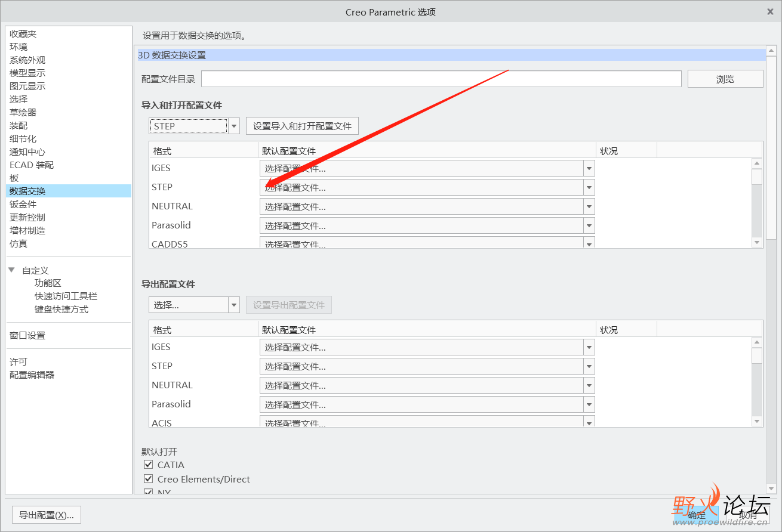Collapse the 自定义 tree node

point(11,270)
